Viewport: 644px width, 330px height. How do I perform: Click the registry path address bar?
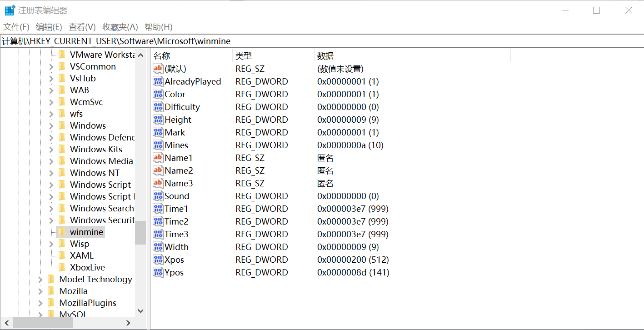coord(322,41)
